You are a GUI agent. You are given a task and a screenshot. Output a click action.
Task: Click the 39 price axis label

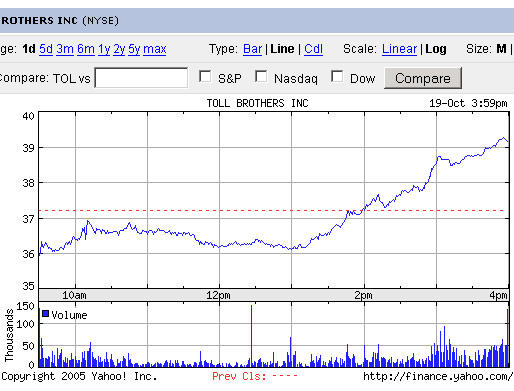click(x=28, y=148)
